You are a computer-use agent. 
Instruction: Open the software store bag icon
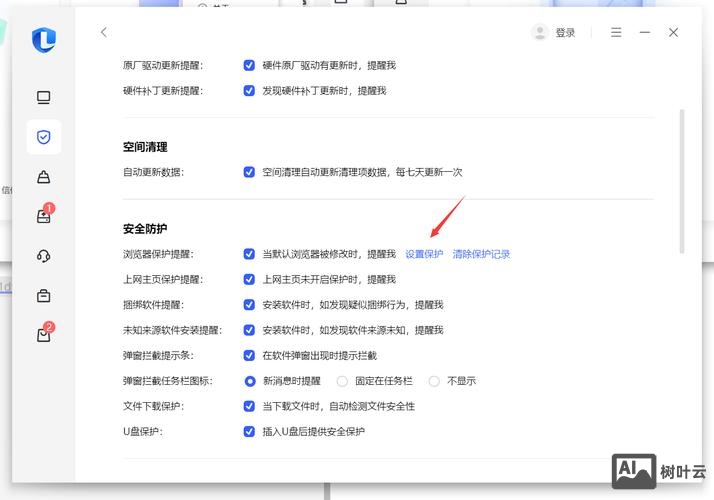(x=44, y=177)
